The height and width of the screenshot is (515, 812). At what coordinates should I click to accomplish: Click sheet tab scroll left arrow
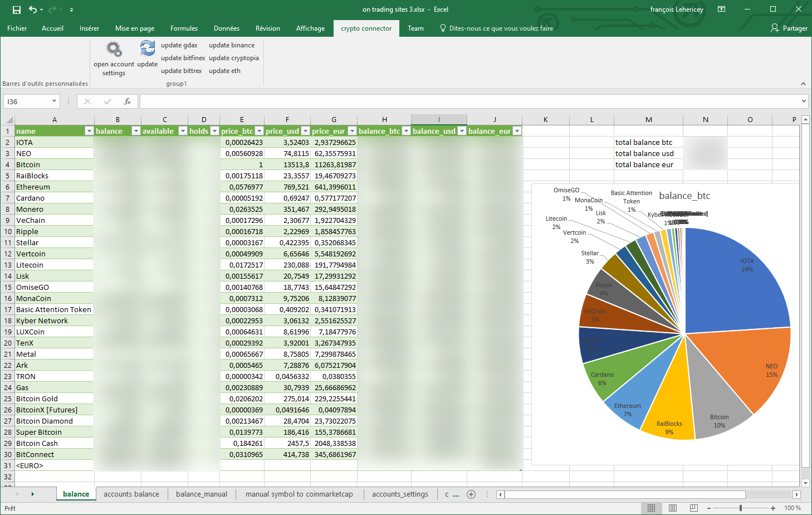pos(17,494)
